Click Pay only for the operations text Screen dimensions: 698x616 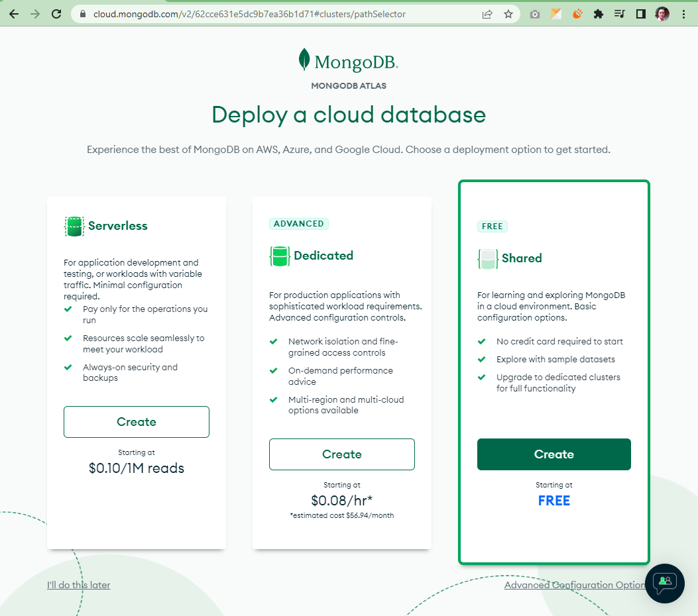(x=145, y=315)
